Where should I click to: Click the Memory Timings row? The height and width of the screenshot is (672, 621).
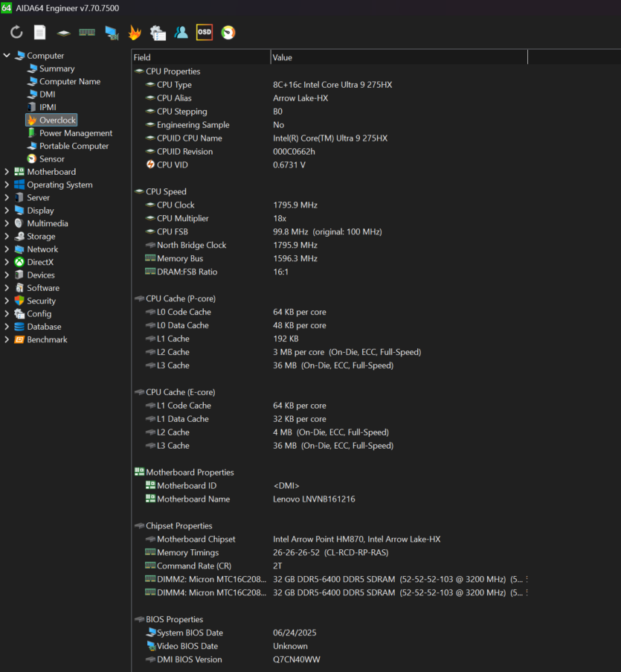pyautogui.click(x=331, y=552)
